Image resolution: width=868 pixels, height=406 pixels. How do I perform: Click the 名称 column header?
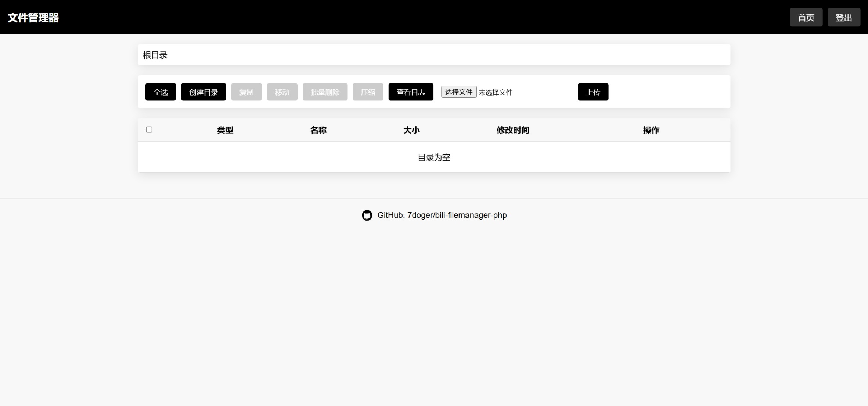(318, 130)
